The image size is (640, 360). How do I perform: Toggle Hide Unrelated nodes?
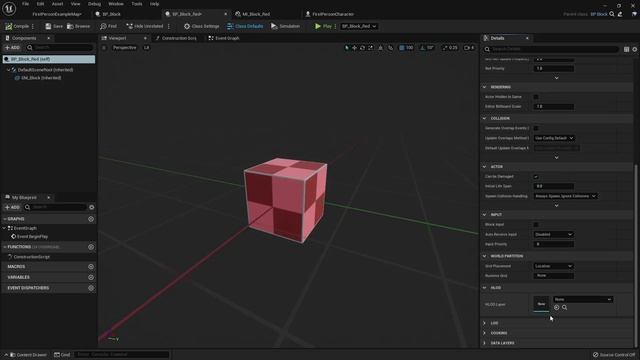tap(144, 26)
